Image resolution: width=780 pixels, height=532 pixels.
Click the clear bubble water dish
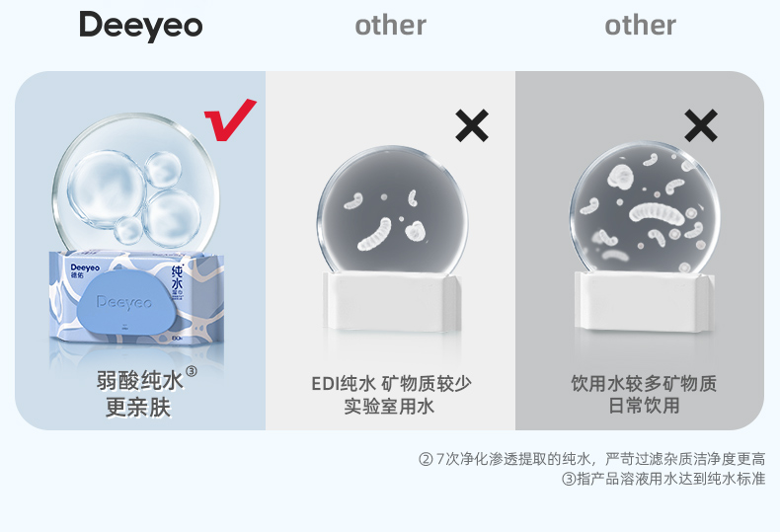136,183
